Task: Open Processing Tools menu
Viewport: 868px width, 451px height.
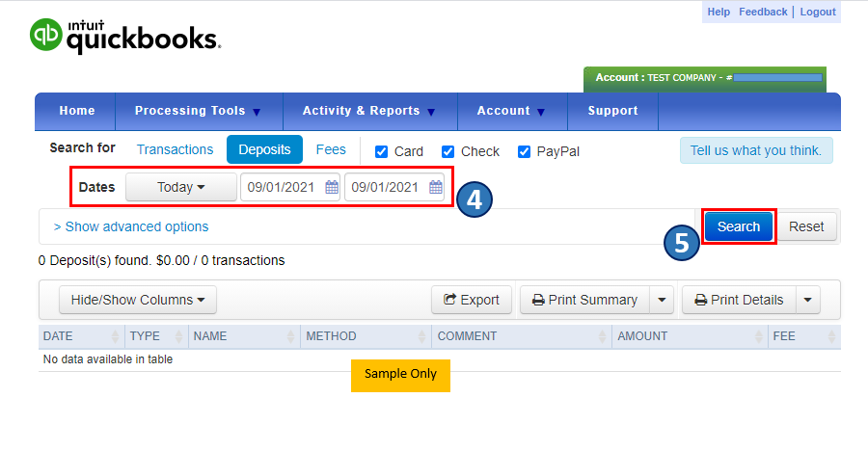Action: pos(199,111)
